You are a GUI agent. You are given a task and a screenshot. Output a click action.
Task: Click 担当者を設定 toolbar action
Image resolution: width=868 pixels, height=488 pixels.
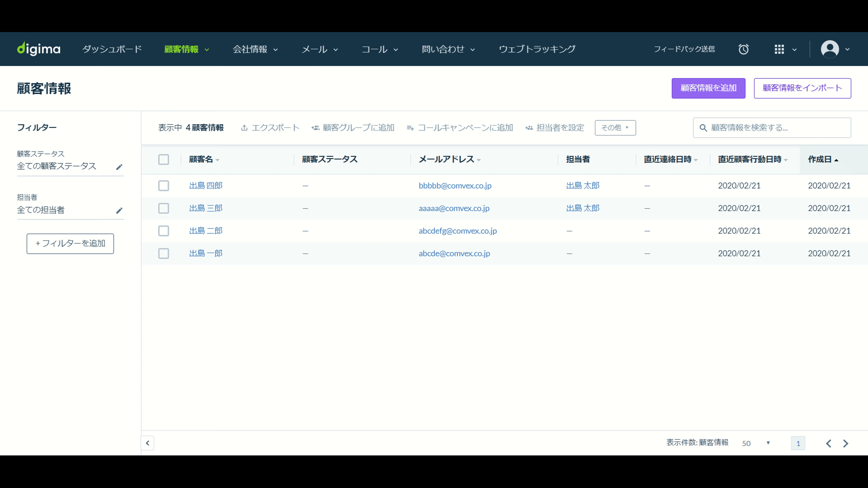pos(555,128)
